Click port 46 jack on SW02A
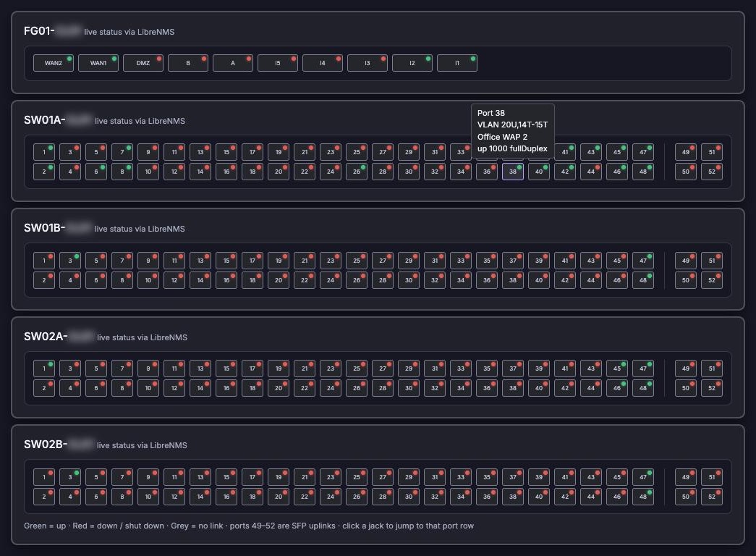Viewport: 756px width, 556px height. [617, 388]
